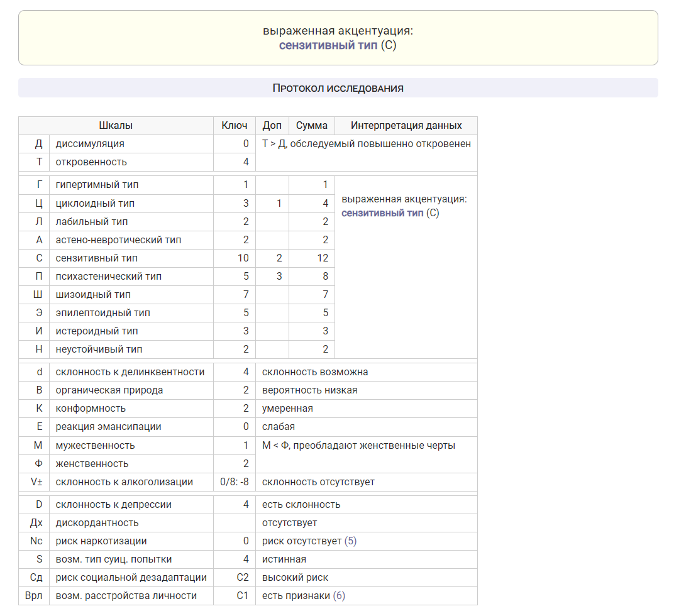Screen dimensions: 691x616
Task: Click the 'Дх' scale code
Action: click(x=36, y=523)
